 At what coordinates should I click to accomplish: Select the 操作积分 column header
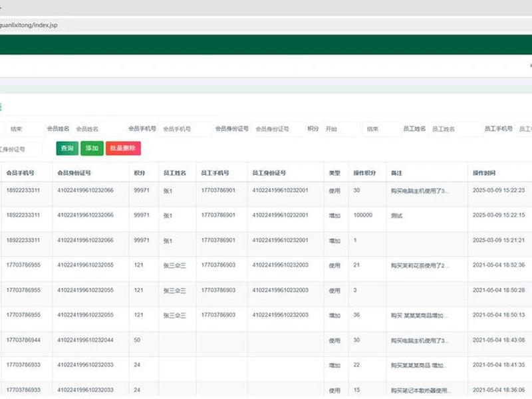pos(364,173)
